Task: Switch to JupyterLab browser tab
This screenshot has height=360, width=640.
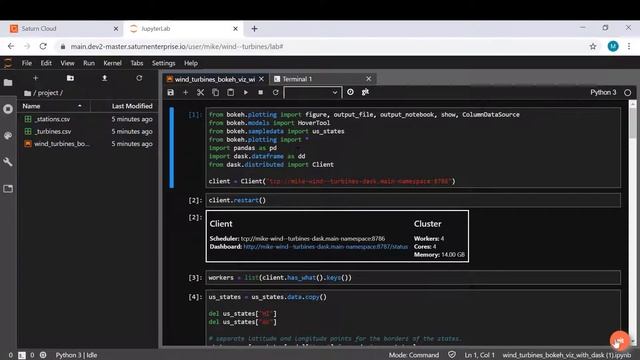Action: pyautogui.click(x=184, y=29)
